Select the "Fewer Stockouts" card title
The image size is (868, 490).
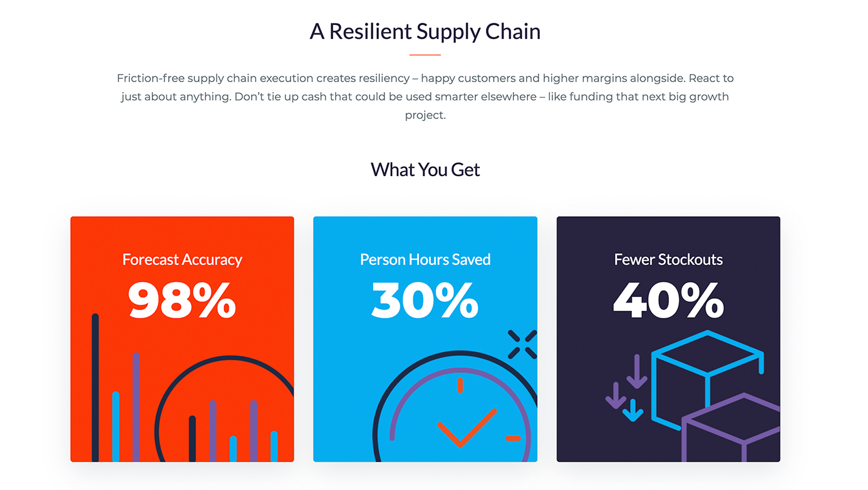click(668, 259)
